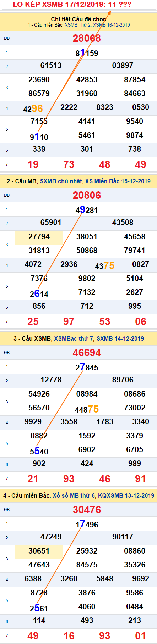
Task: Select the number 73002
Action: pos(135,408)
